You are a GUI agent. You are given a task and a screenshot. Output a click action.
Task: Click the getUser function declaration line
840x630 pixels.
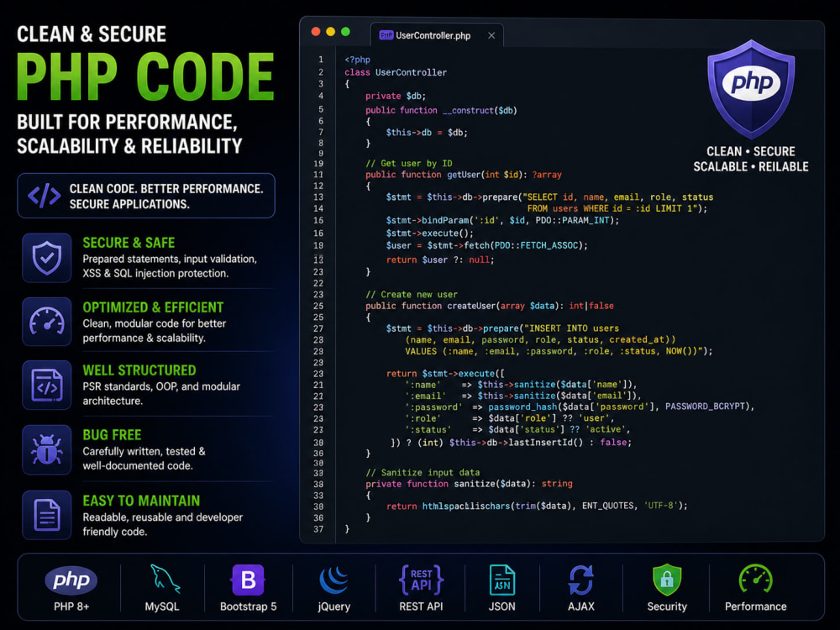pos(464,175)
